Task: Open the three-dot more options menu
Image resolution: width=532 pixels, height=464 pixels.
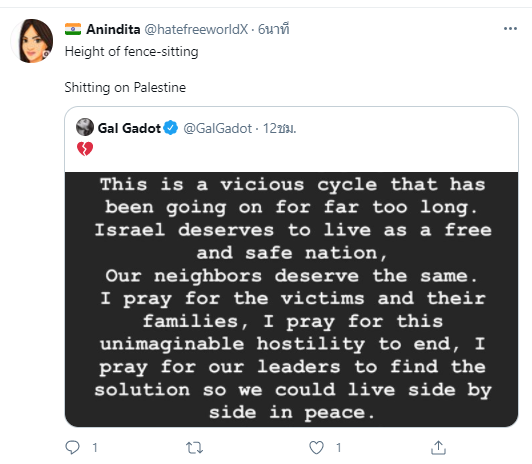Action: [x=510, y=29]
